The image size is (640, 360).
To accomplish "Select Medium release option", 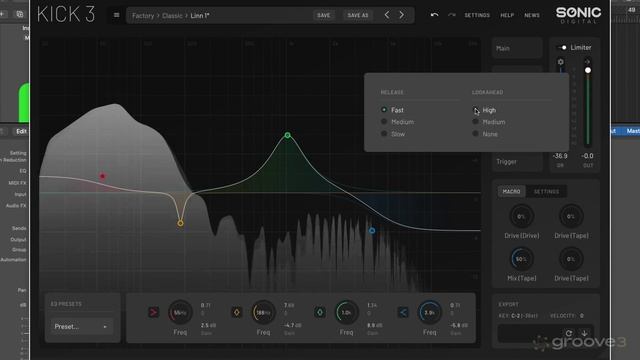I will point(397,122).
